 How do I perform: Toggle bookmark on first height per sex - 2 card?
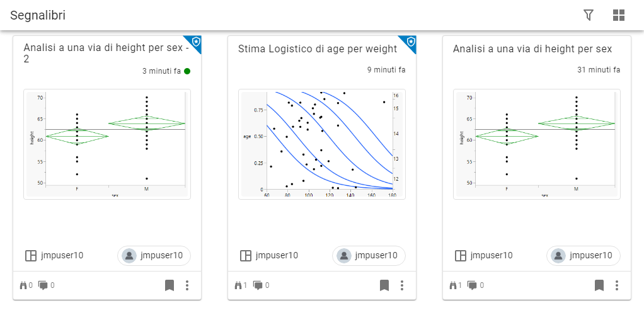coord(170,285)
